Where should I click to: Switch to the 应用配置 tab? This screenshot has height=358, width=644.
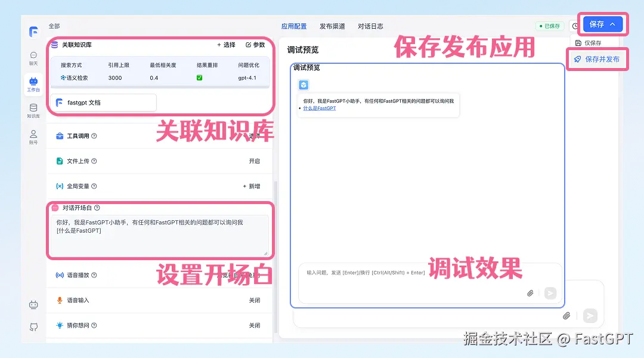pyautogui.click(x=293, y=26)
